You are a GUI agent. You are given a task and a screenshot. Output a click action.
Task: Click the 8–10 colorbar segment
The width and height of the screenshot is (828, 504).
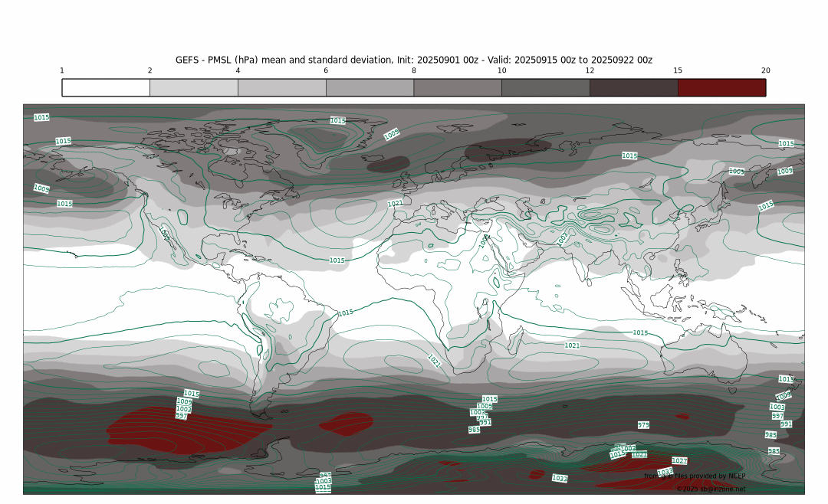click(x=458, y=87)
